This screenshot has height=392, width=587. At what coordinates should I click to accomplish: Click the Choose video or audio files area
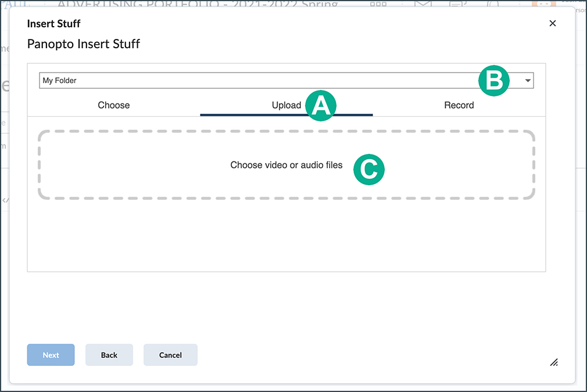(287, 165)
